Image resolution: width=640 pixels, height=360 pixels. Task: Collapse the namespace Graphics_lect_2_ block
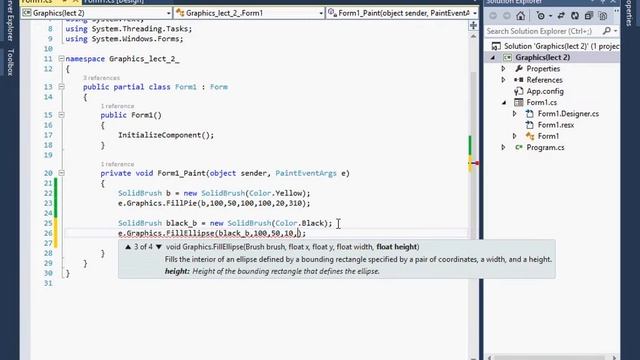[x=61, y=59]
